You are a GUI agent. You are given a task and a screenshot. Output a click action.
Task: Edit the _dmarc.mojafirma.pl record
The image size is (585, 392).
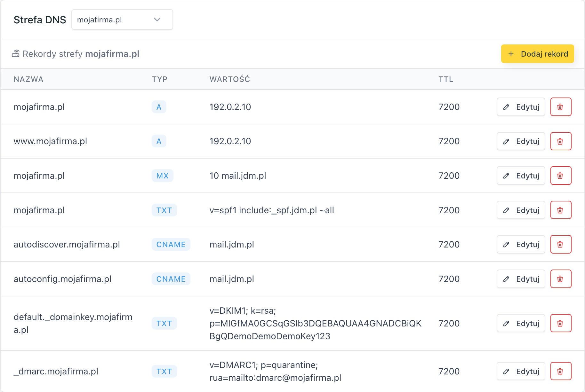point(521,371)
